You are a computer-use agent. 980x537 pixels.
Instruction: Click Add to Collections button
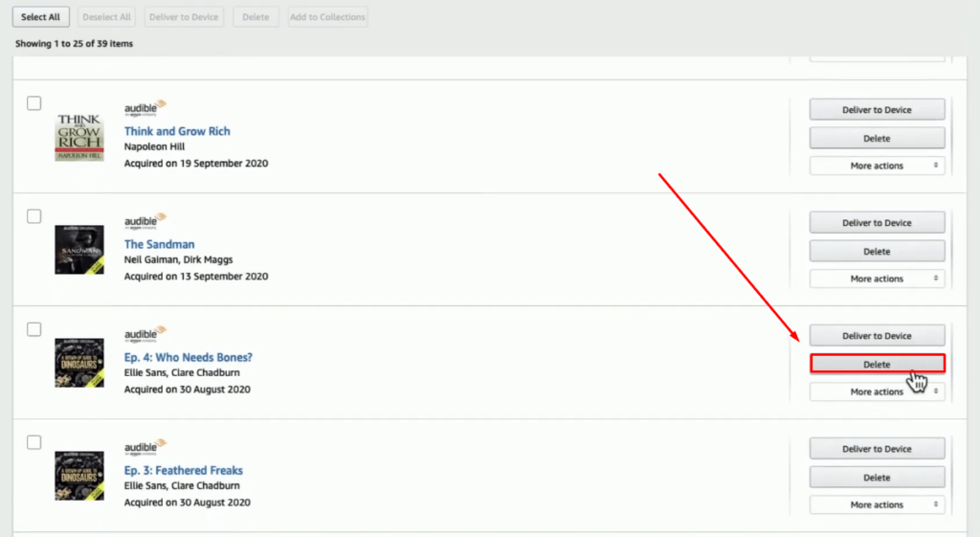tap(327, 17)
